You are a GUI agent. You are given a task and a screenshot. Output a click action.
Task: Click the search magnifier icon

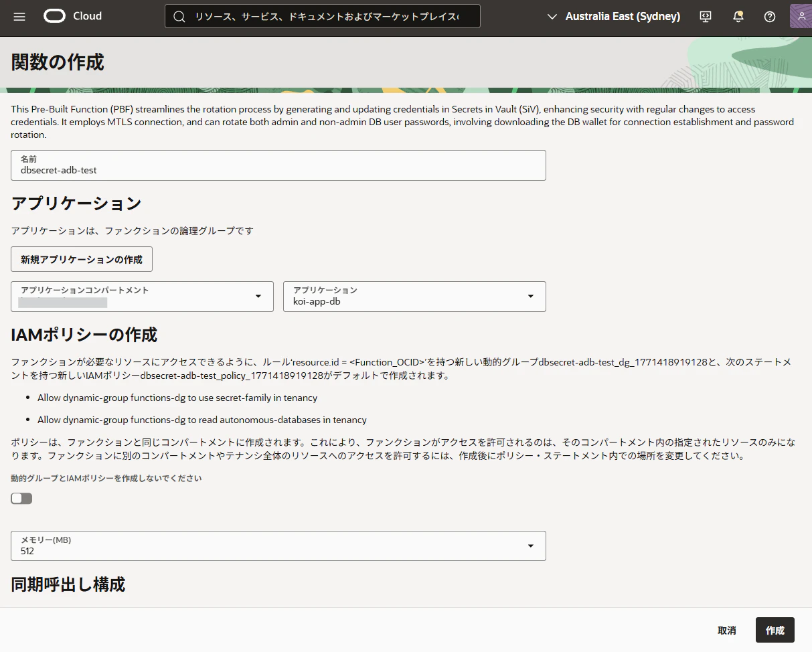179,17
